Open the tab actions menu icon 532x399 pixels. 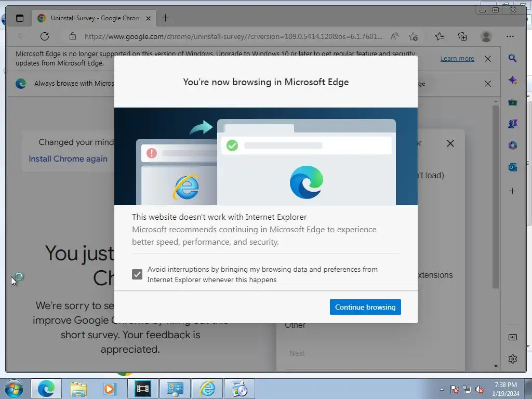[x=20, y=18]
